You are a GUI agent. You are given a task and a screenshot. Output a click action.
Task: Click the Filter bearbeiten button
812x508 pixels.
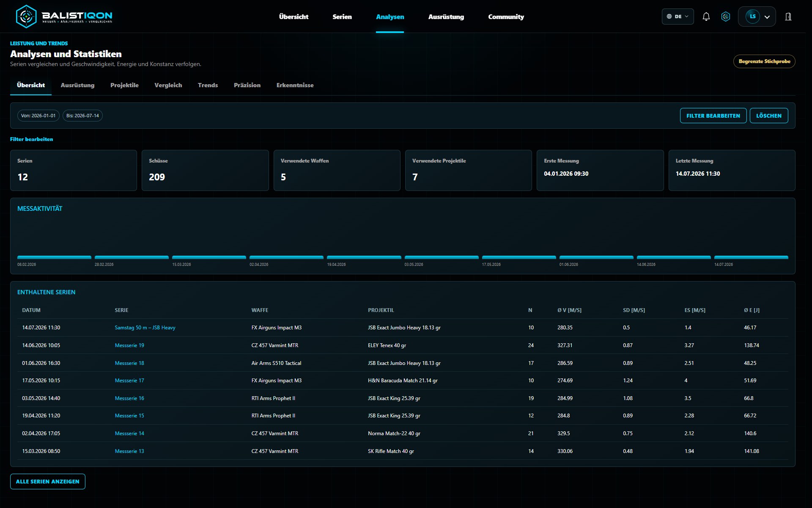(713, 116)
